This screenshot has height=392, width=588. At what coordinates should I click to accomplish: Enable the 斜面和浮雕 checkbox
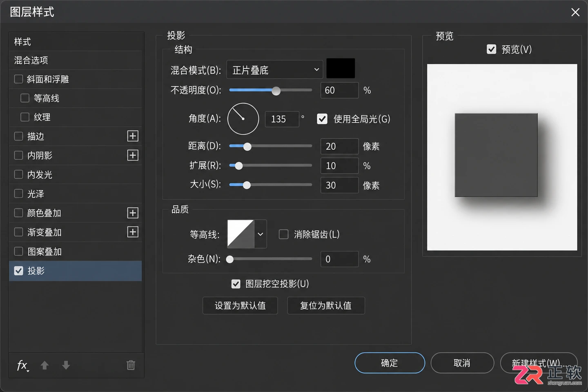pos(18,79)
